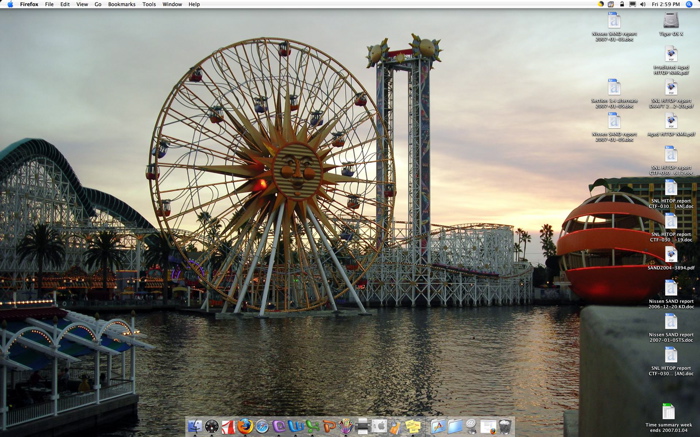Open Microsoft Entourage from the Dock
700x437 pixels.
tap(279, 426)
